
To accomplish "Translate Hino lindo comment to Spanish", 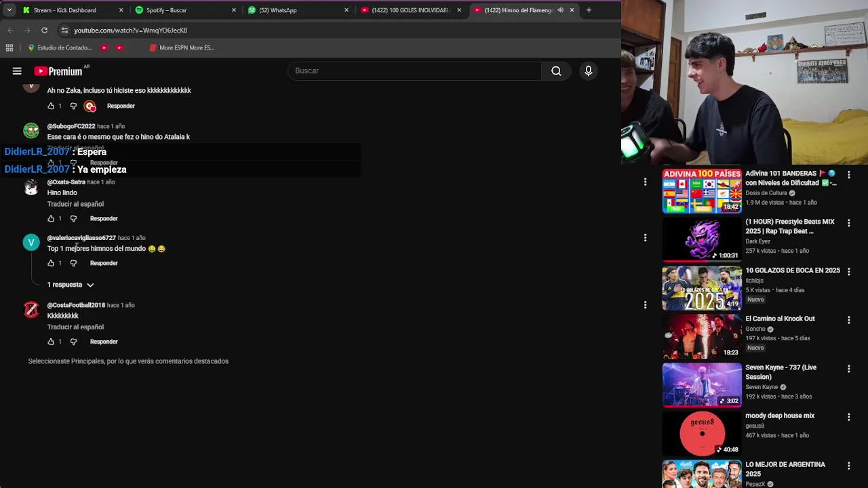I will tap(75, 204).
